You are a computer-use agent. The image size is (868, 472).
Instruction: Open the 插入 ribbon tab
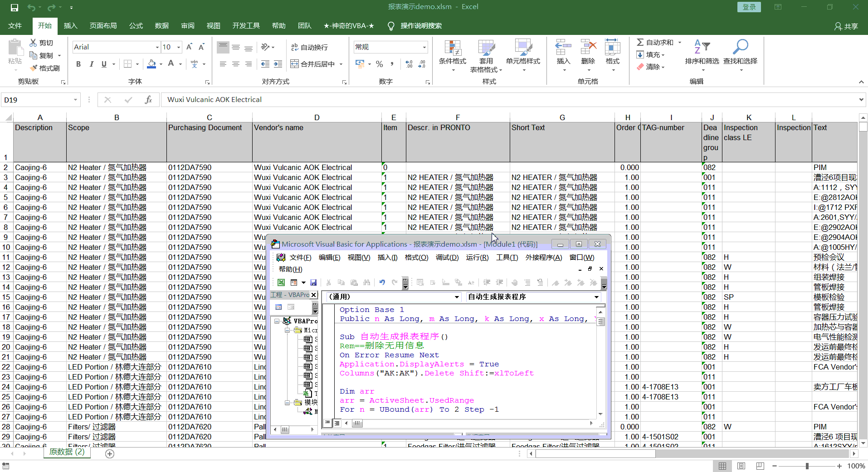pos(70,26)
